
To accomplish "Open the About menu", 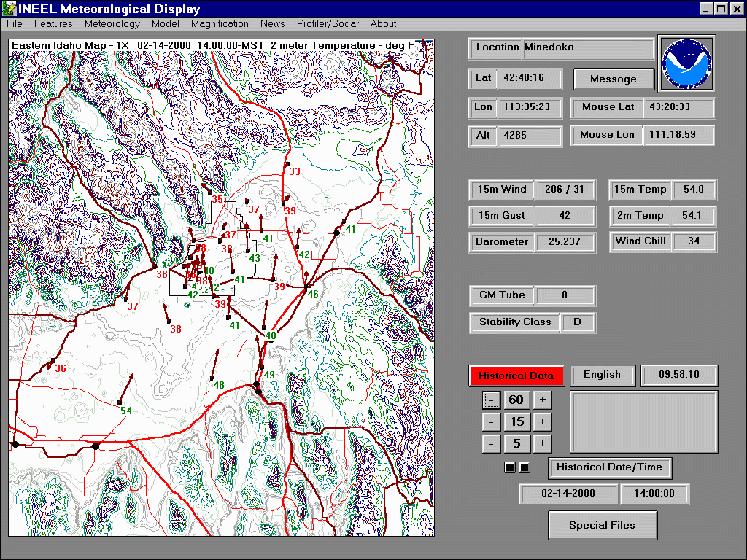I will (383, 24).
